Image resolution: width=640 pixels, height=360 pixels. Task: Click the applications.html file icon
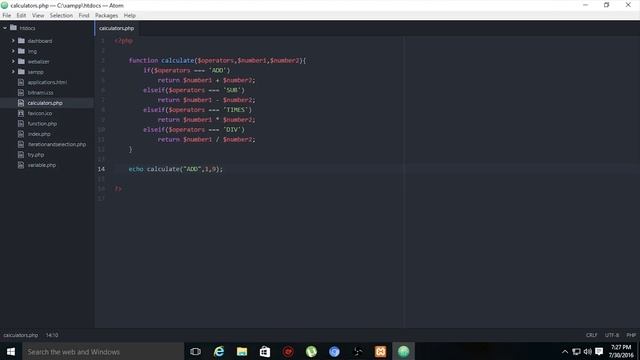[21, 82]
